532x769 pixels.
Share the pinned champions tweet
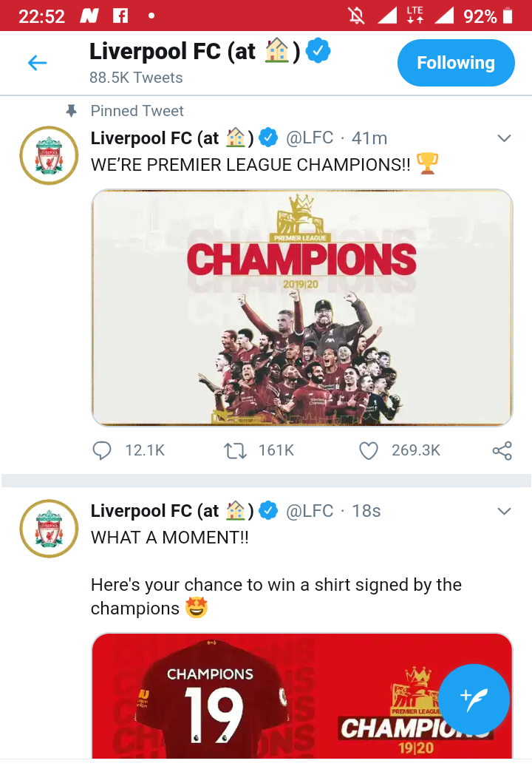(x=502, y=450)
